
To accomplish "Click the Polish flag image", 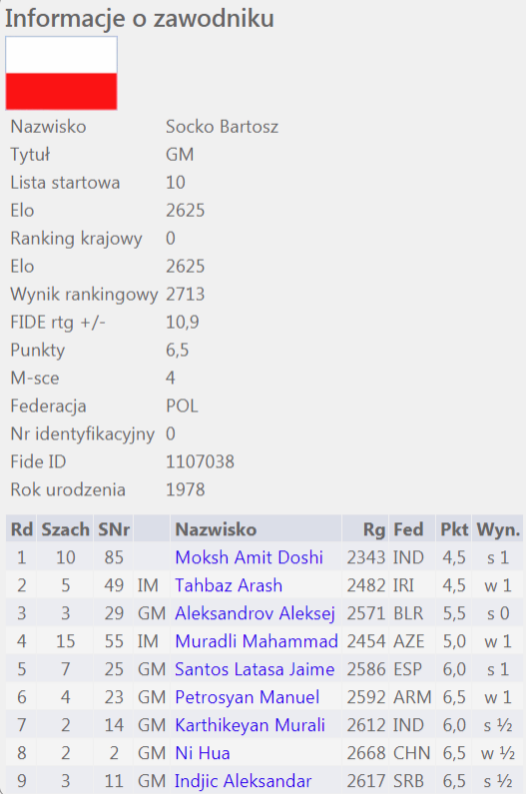I will click(x=61, y=73).
